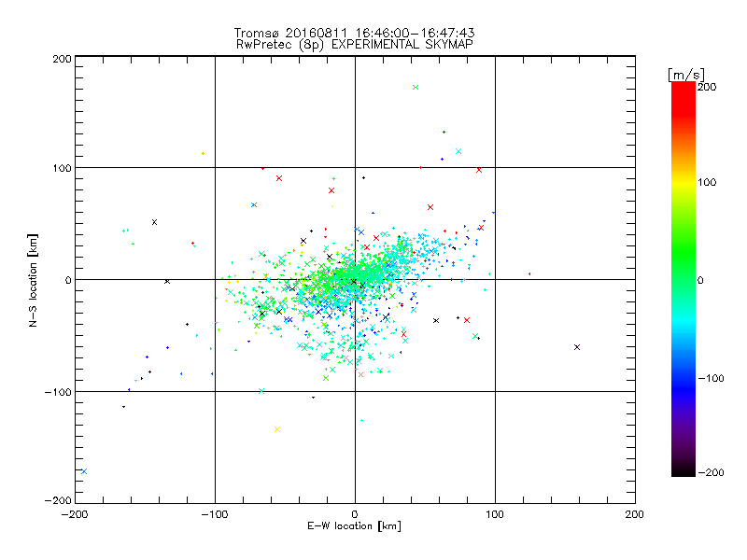Click the x-axis tick label '-100'
The width and height of the screenshot is (747, 560).
tap(215, 514)
